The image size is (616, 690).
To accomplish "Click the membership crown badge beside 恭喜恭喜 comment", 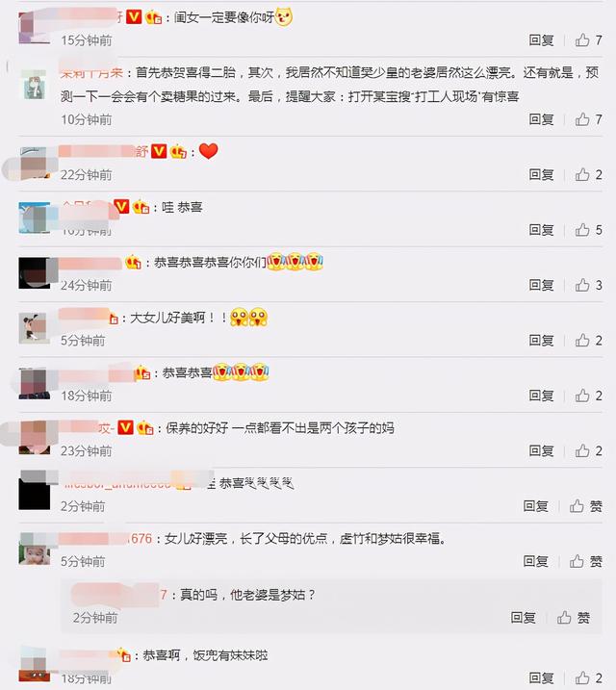I will click(x=142, y=373).
